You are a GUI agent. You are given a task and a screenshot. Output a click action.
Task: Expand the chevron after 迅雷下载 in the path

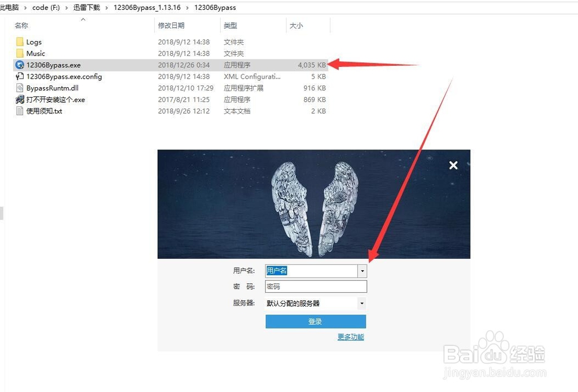(x=106, y=8)
